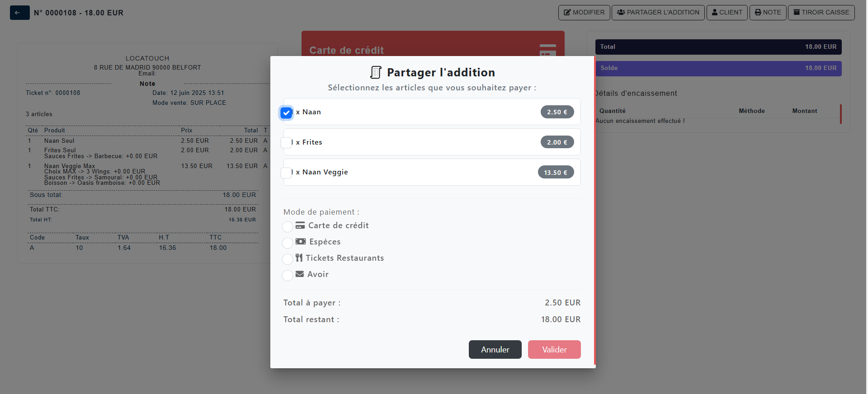Click the Note printer button
Image resolution: width=868 pixels, height=394 pixels.
pos(768,13)
